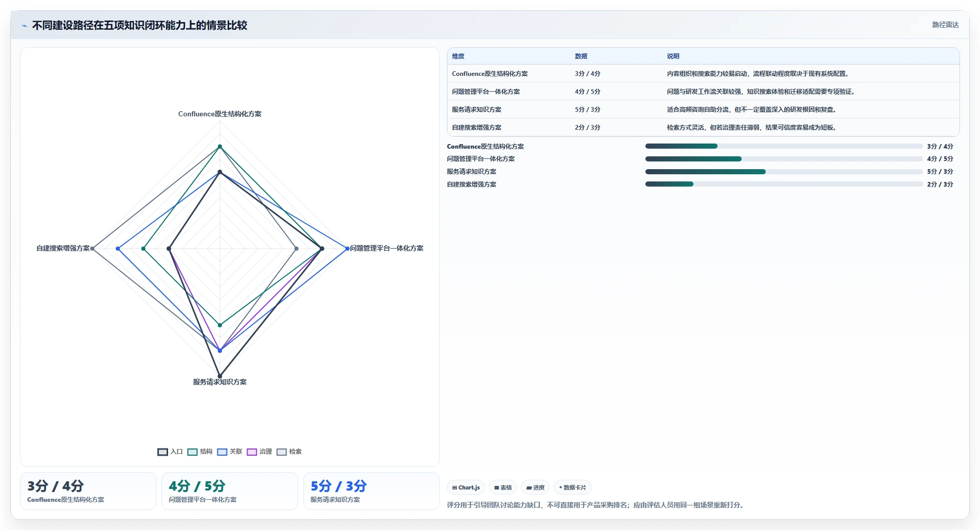Click the description starting 适合高频咨询
Screen dimensions: 980x530
click(752, 110)
